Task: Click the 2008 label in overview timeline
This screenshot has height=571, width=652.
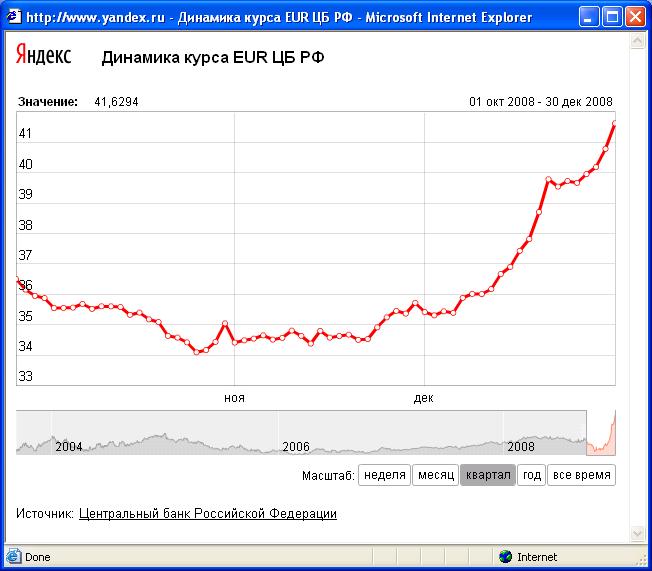Action: (x=521, y=447)
